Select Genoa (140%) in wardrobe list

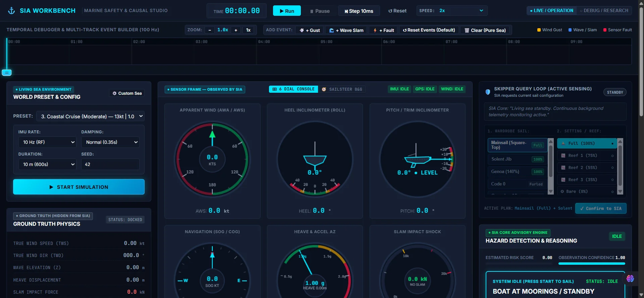pos(517,172)
